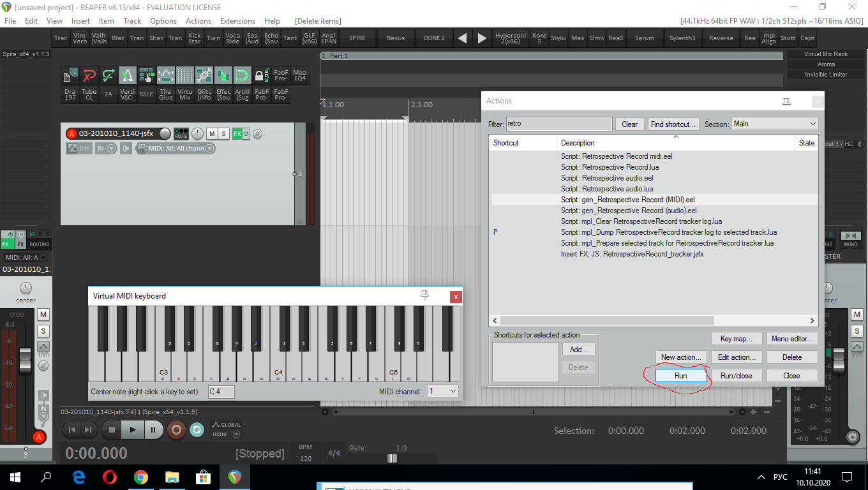Click the Run/close button

click(x=737, y=376)
